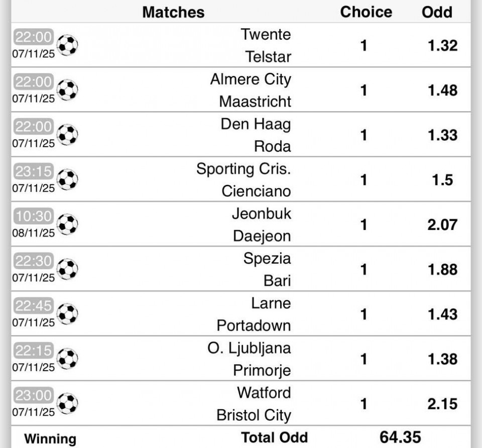This screenshot has height=448, width=482.
Task: Click the soccer ball icon beside Twente vs Telstar
Action: 67,45
